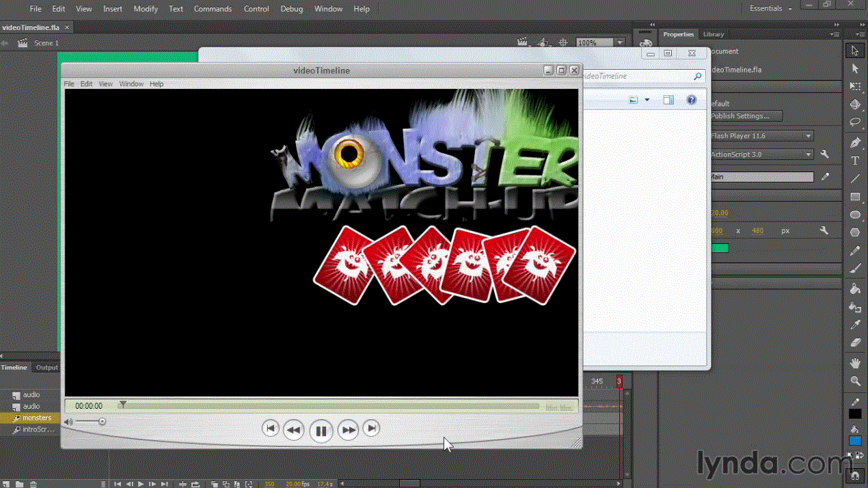Open the Control menu in Flash
Screen dimensions: 868x488
click(x=256, y=9)
